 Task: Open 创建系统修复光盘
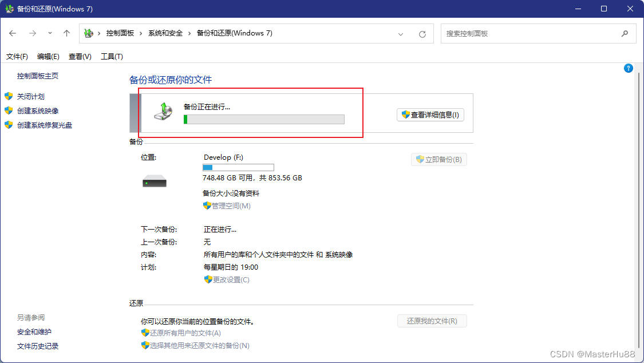pyautogui.click(x=44, y=125)
